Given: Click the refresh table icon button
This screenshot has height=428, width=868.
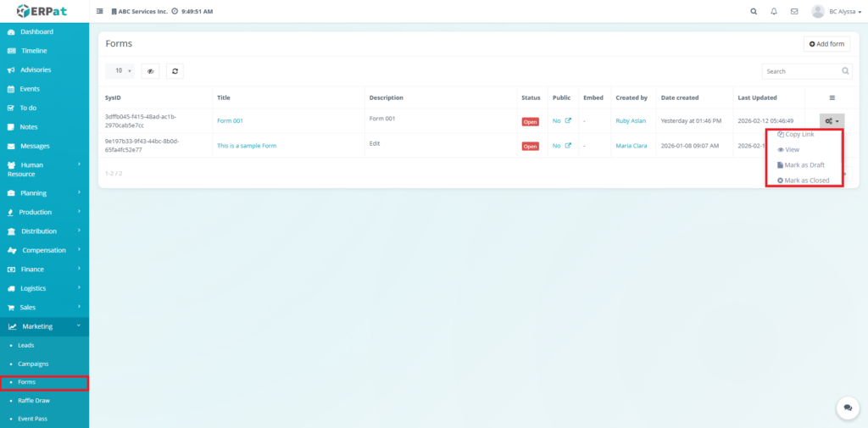Looking at the screenshot, I should (x=175, y=71).
